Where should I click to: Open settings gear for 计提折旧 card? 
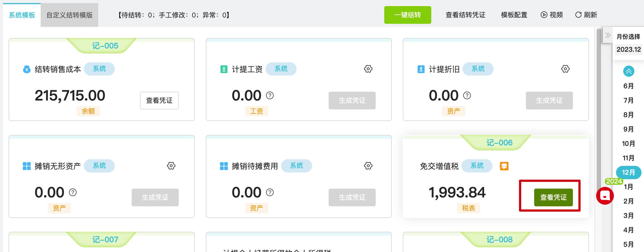[565, 69]
